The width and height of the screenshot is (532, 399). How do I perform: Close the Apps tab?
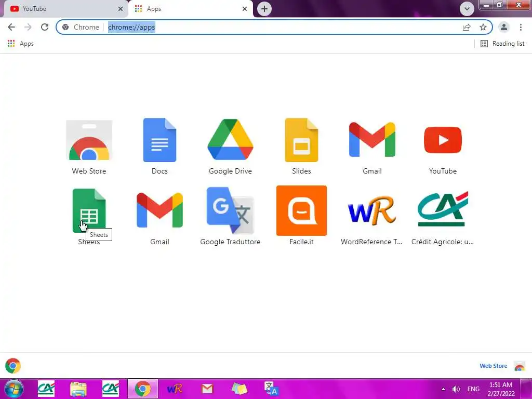pyautogui.click(x=245, y=9)
